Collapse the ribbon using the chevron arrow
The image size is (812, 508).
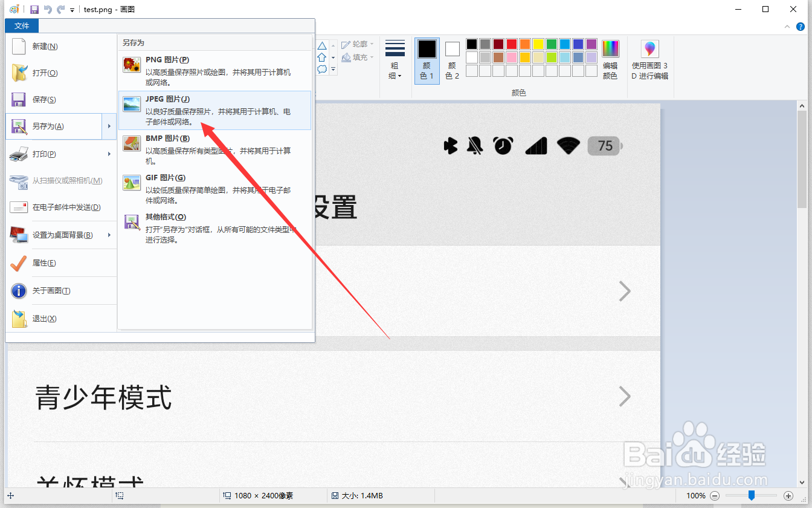pos(787,26)
